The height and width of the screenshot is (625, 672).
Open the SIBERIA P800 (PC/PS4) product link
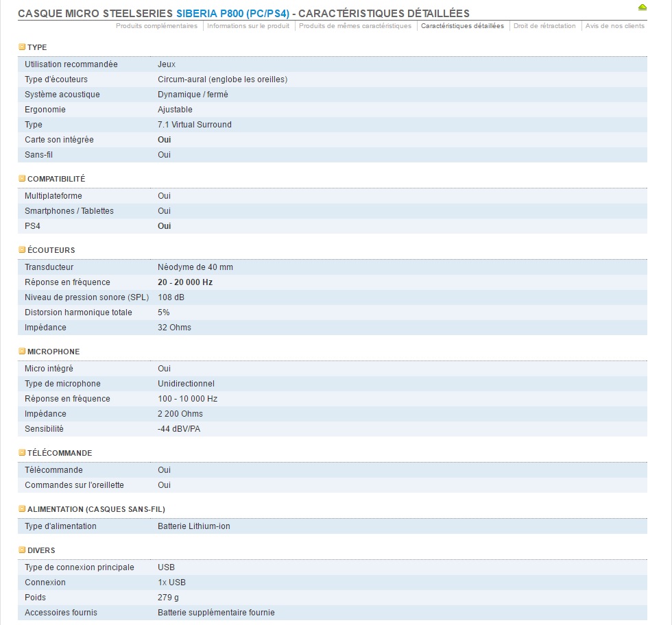click(x=232, y=13)
